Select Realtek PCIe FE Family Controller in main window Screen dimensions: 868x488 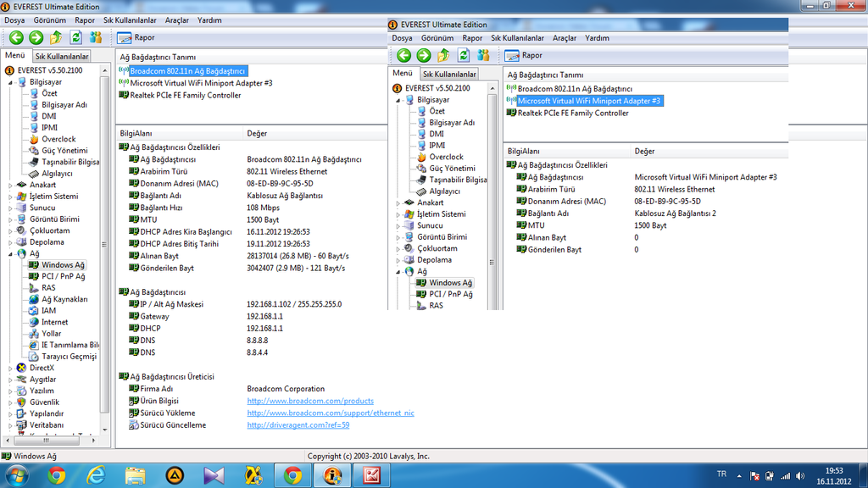(186, 95)
